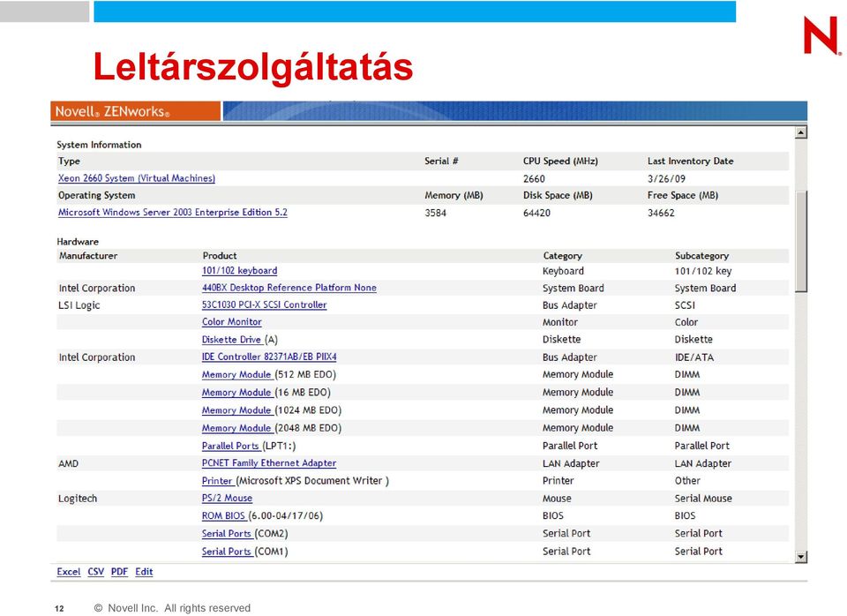Open the Color Monitor link
This screenshot has width=847, height=616.
pos(232,322)
